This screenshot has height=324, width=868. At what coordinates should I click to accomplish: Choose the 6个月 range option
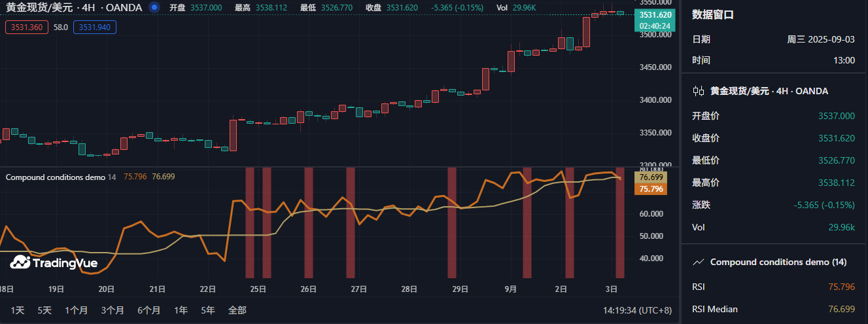[149, 310]
